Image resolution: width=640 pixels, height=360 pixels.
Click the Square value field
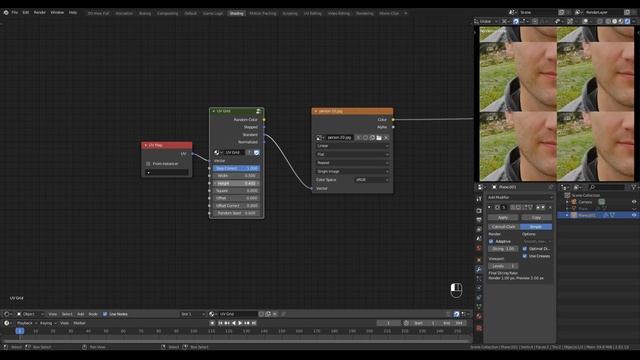pyautogui.click(x=236, y=191)
